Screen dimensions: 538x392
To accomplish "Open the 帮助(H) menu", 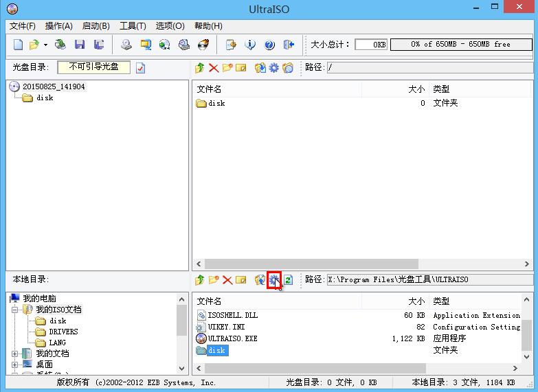I will pyautogui.click(x=208, y=26).
